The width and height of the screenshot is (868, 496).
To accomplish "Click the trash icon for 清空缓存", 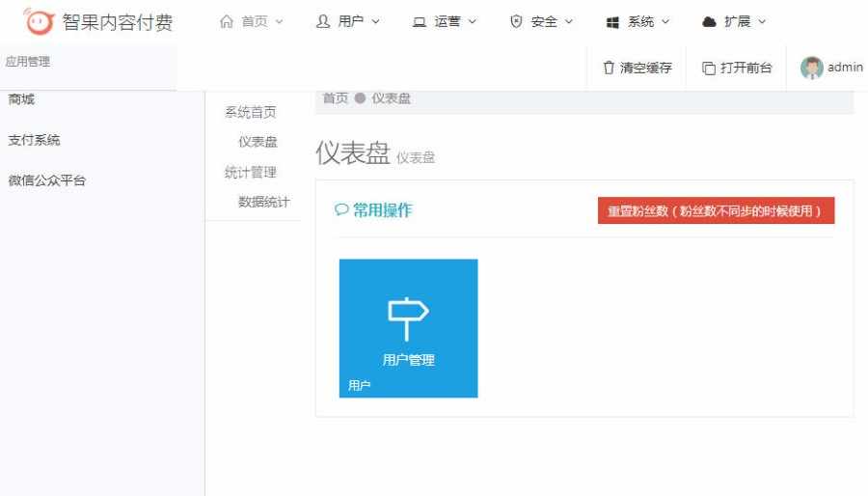I will (x=609, y=68).
